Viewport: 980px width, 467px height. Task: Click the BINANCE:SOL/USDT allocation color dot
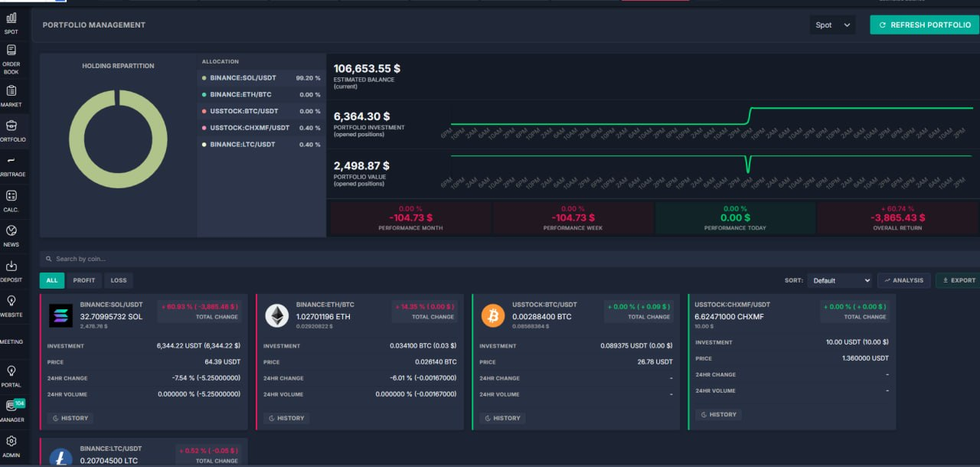204,77
